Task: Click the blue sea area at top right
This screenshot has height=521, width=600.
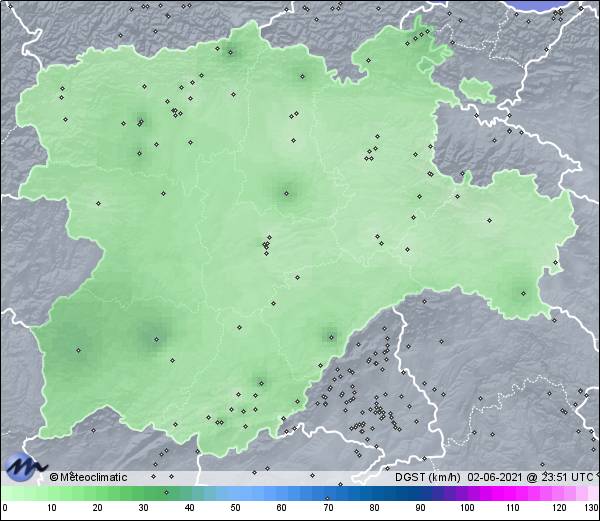Action: pyautogui.click(x=540, y=5)
